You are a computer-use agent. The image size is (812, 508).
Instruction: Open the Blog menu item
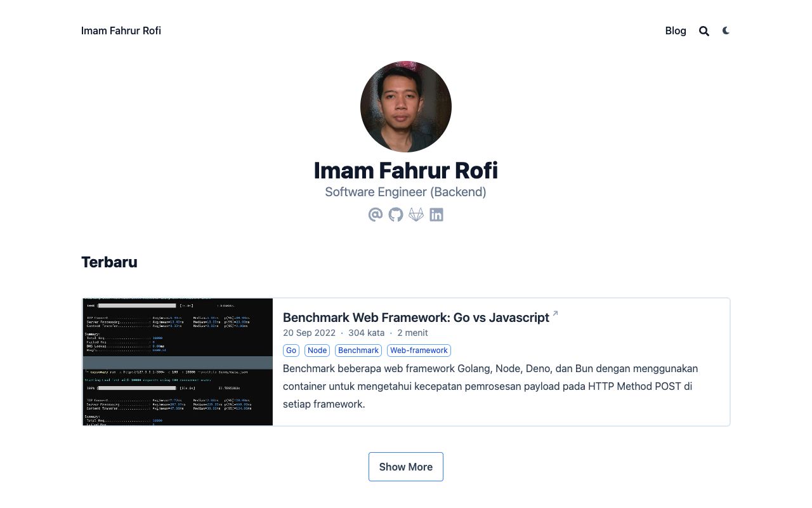pyautogui.click(x=676, y=30)
